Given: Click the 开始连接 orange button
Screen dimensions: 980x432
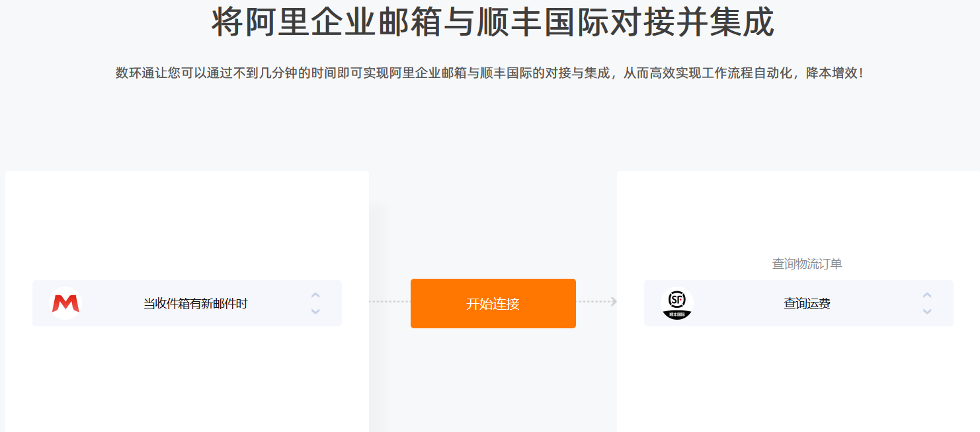Looking at the screenshot, I should [x=493, y=303].
